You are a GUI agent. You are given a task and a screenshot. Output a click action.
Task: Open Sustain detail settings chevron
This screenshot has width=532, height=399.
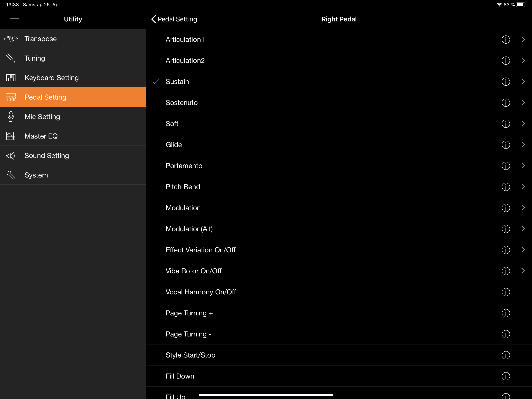coord(523,82)
